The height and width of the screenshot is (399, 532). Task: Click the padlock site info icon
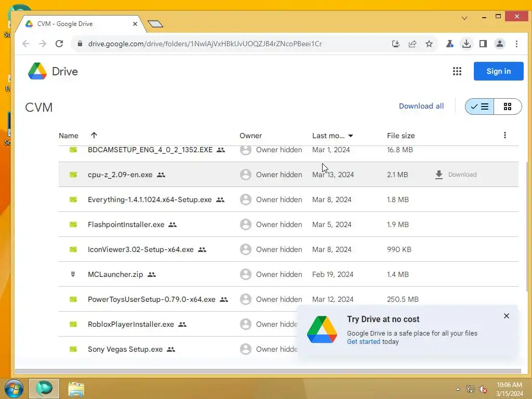click(x=80, y=44)
